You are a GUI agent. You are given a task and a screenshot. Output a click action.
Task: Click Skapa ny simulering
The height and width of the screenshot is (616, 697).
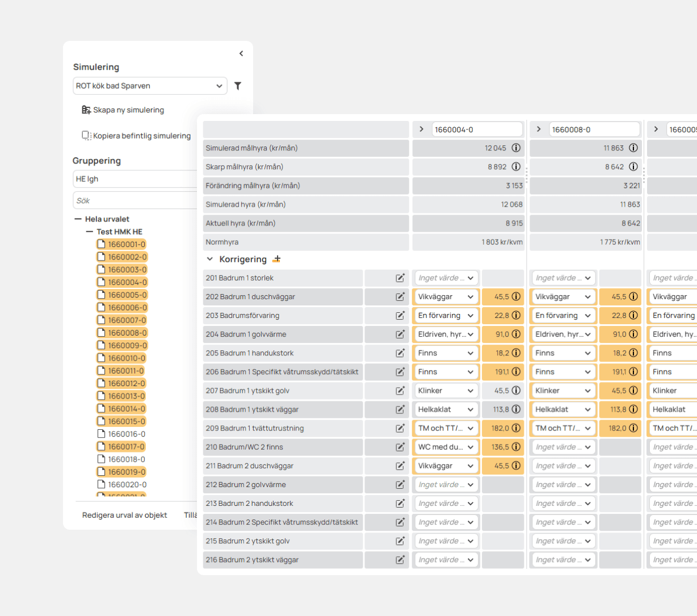[x=123, y=110]
